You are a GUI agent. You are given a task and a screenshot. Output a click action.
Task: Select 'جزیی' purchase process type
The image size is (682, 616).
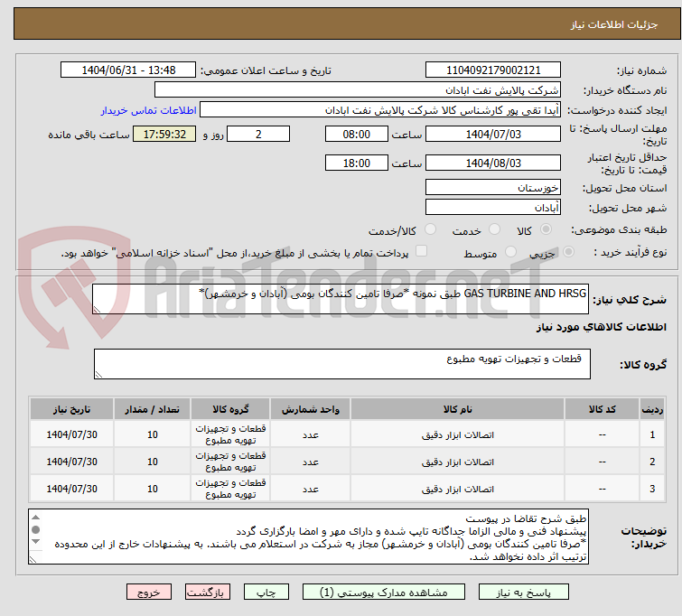pos(567,253)
